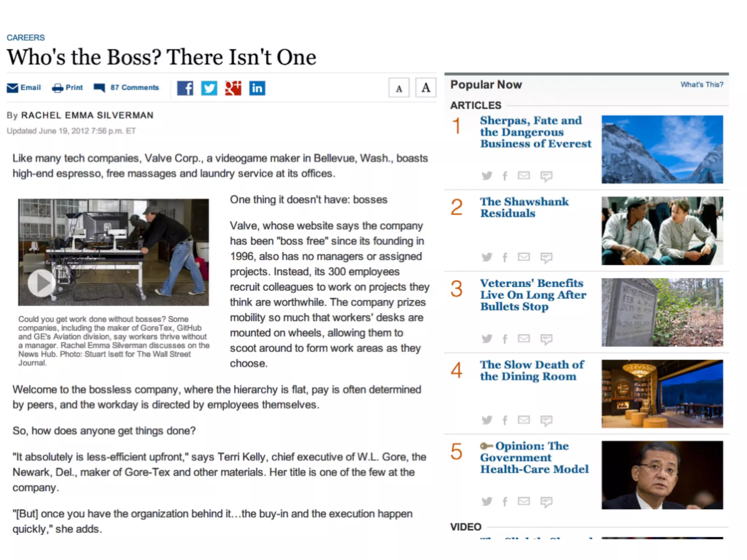This screenshot has height=560, width=747.
Task: Share Slow Death of Dining Room on Facebook
Action: (505, 420)
